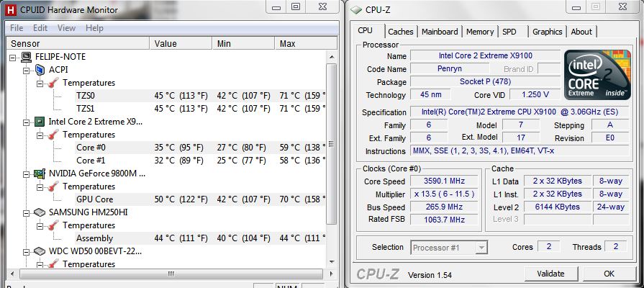
Task: Switch to the SPD tab in CPU-Z
Action: tap(509, 32)
